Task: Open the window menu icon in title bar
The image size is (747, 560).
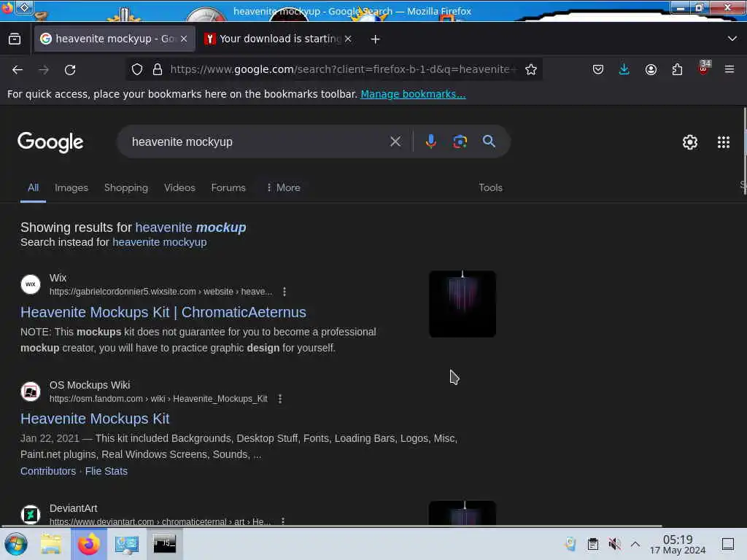Action: point(24,7)
